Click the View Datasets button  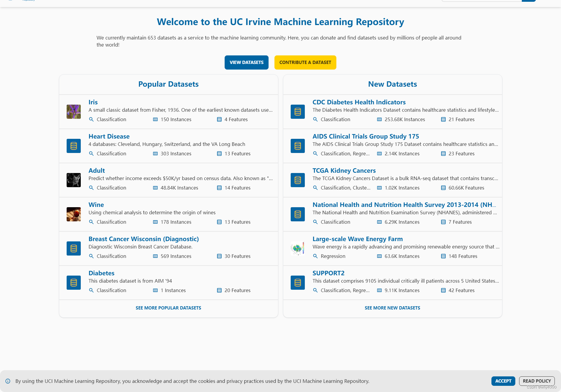[x=246, y=62]
